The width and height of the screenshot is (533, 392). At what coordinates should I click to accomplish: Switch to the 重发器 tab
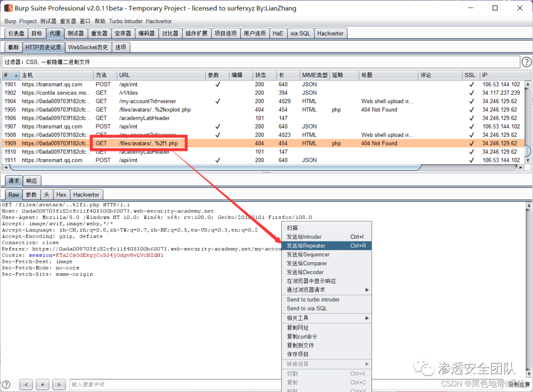99,34
